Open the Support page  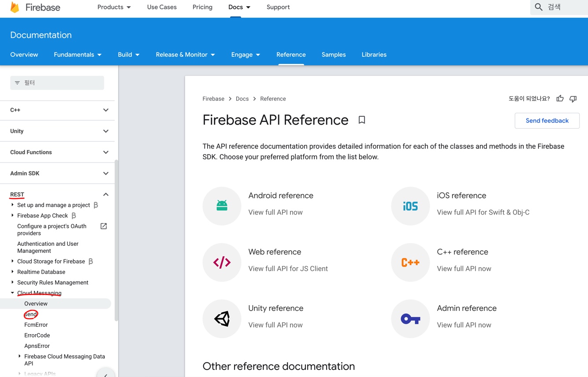tap(278, 7)
